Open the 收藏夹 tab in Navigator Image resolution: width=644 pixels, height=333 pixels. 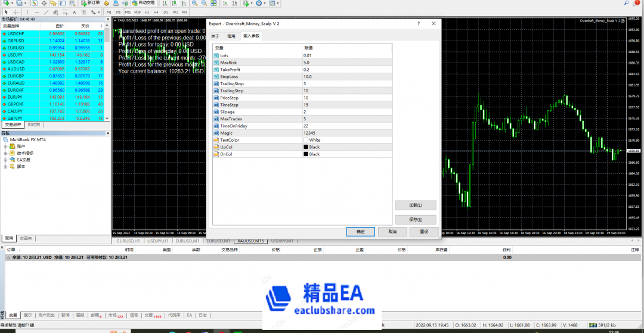pyautogui.click(x=27, y=238)
